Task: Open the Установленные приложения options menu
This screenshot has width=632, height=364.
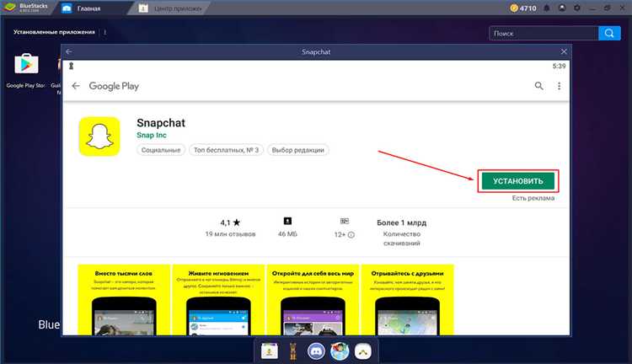Action: click(x=104, y=32)
